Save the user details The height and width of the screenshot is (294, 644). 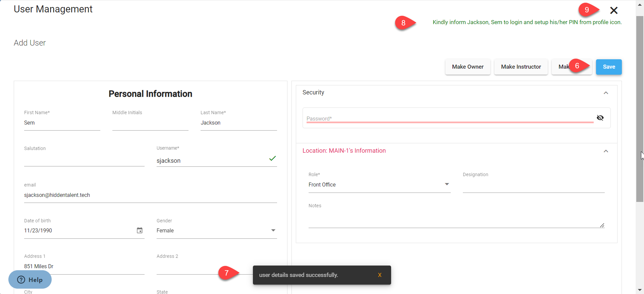608,67
